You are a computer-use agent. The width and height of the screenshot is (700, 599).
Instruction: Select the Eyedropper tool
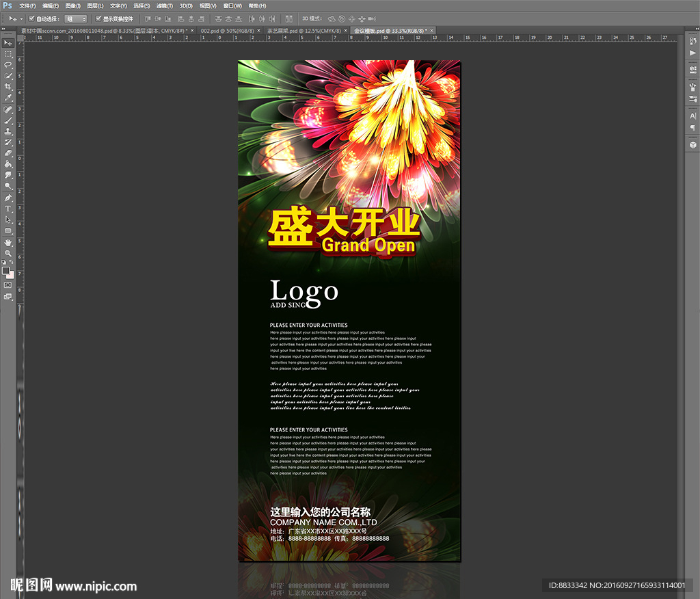tap(8, 98)
